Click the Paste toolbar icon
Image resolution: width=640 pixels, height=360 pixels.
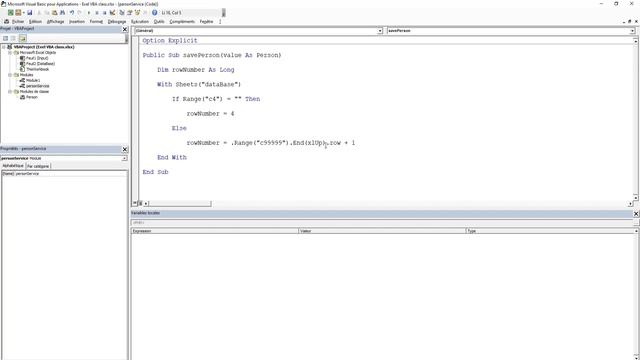[x=54, y=13]
